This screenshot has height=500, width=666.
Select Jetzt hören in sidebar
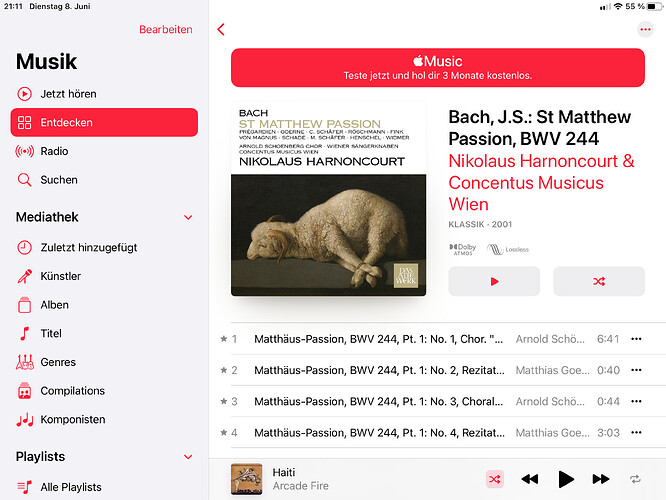click(68, 94)
